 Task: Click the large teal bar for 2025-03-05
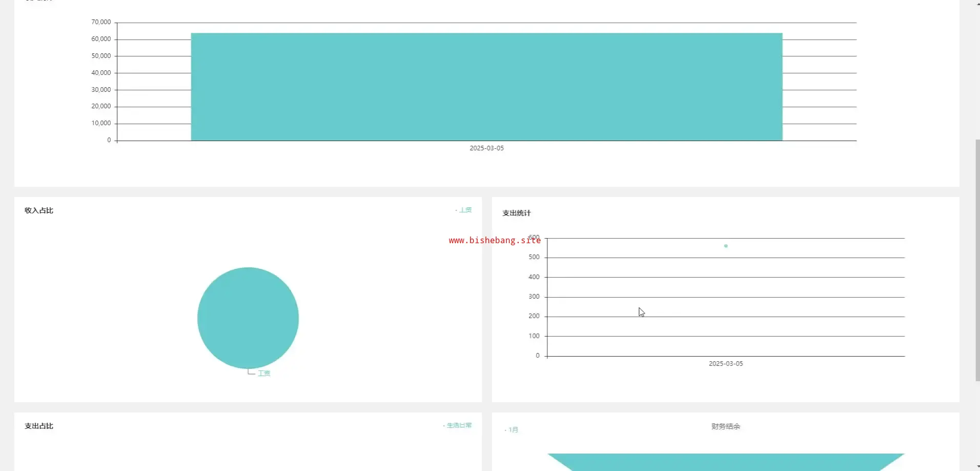click(x=486, y=87)
